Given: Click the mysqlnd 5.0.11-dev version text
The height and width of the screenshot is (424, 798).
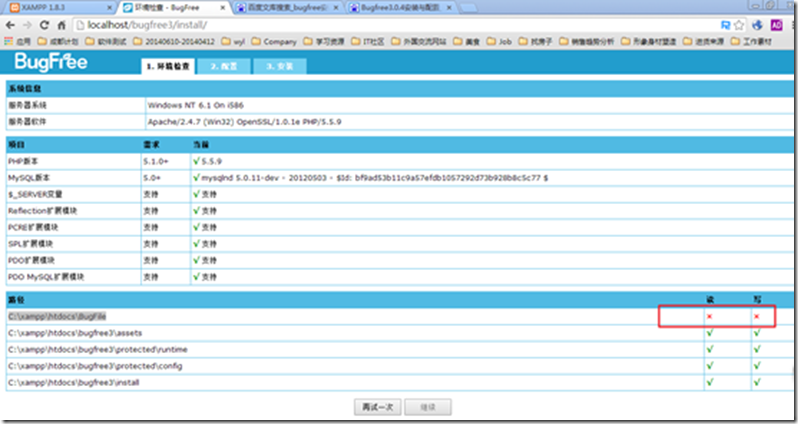Looking at the screenshot, I should 375,178.
